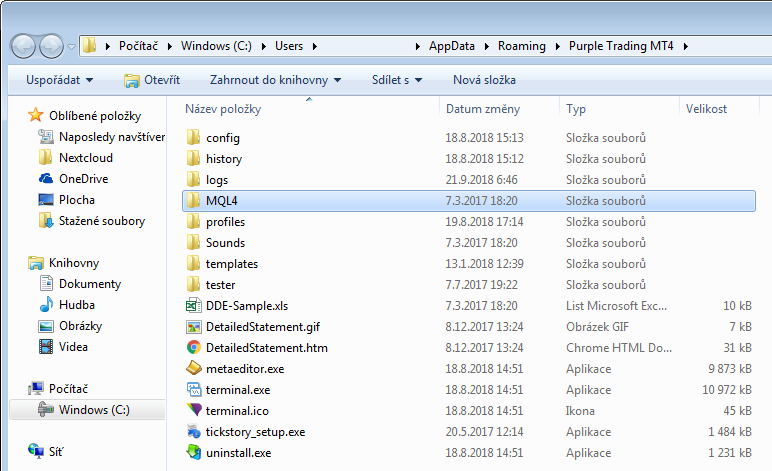Expand breadcrumb arrow after Users

point(315,46)
